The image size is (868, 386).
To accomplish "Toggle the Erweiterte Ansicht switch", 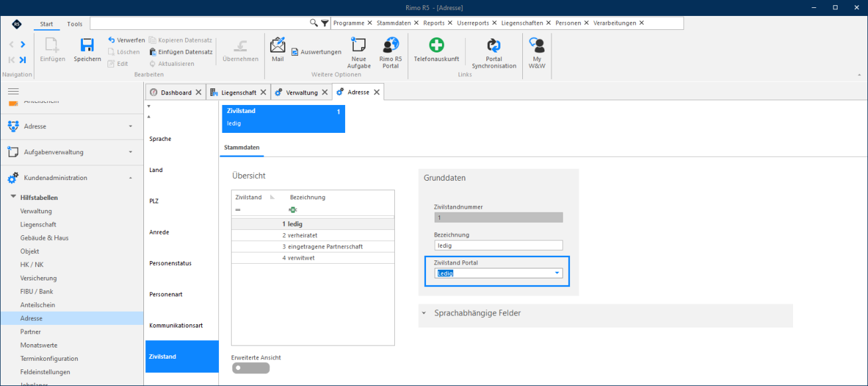I will (251, 368).
